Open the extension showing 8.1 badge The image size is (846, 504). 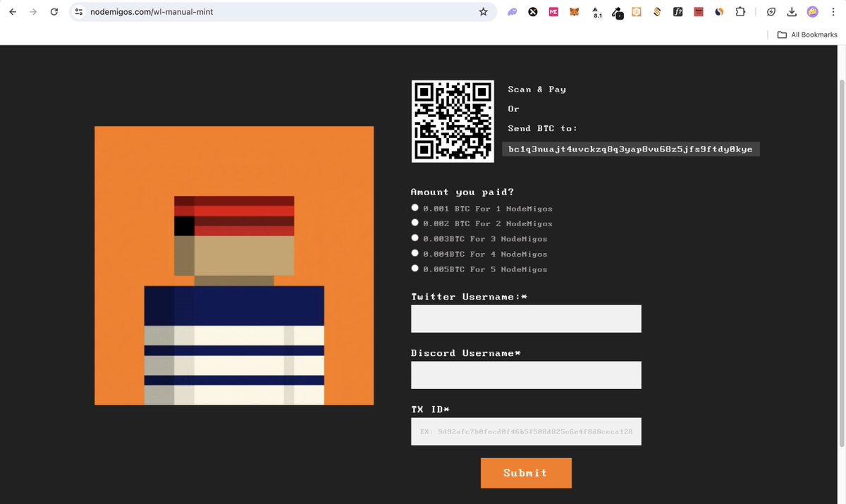[597, 12]
